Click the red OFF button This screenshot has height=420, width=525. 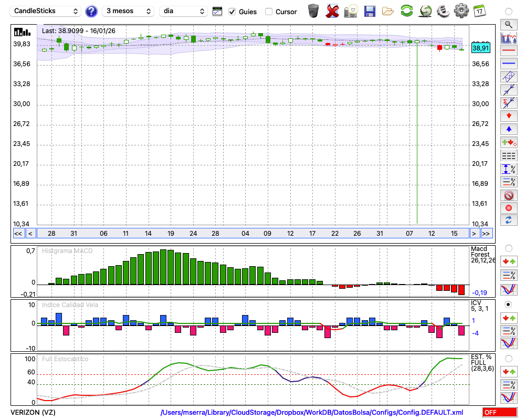pyautogui.click(x=499, y=413)
